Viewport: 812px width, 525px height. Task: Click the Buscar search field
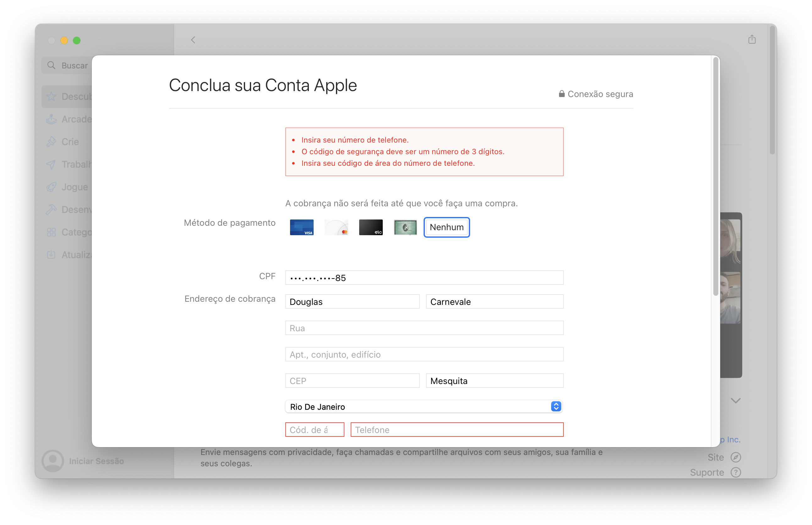[73, 65]
